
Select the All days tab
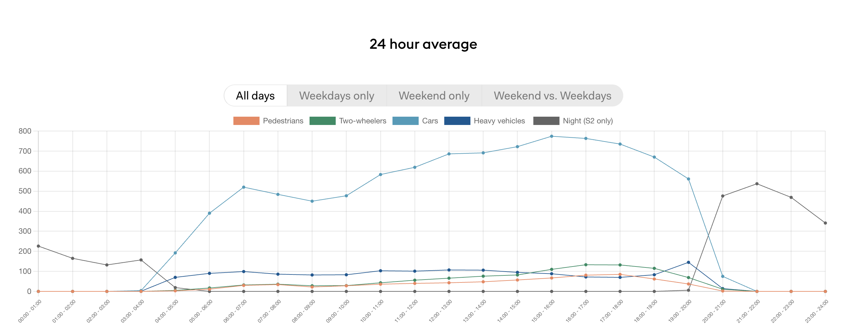coord(255,96)
